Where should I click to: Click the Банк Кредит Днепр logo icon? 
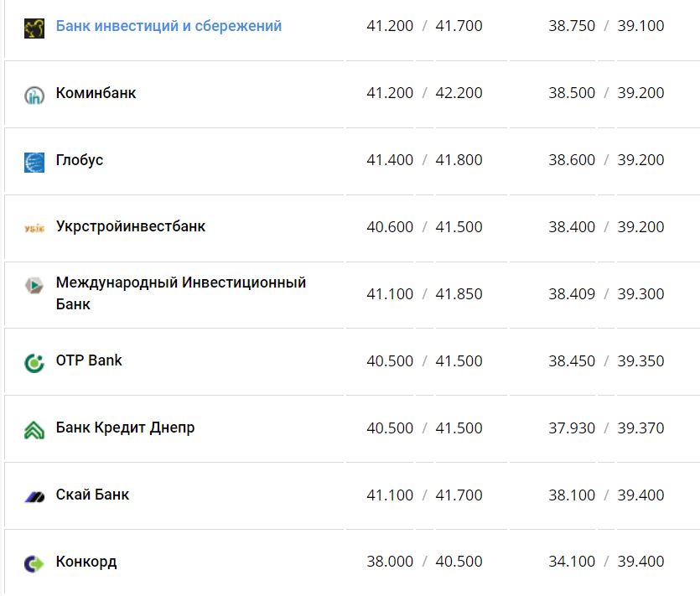click(34, 430)
